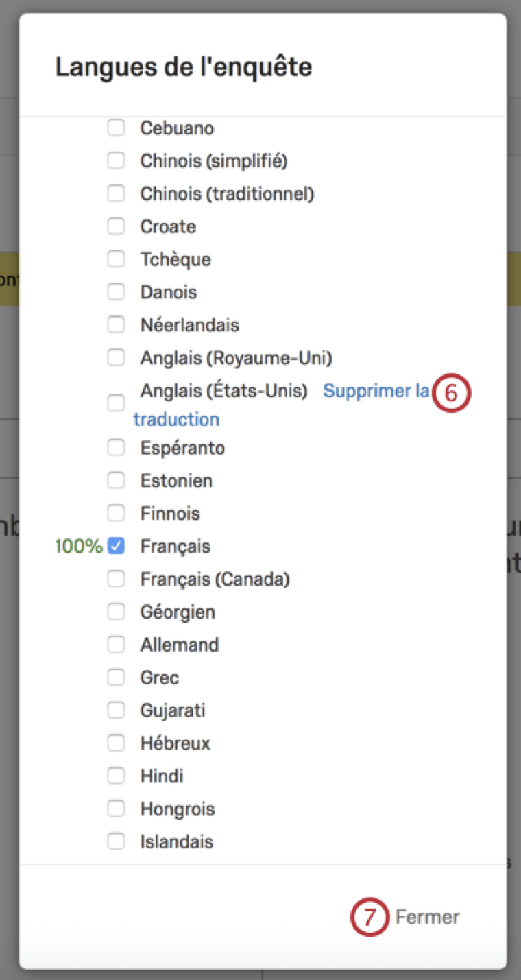Toggle the Anglais (États-Unis) checkbox
This screenshot has width=521, height=980.
click(116, 403)
